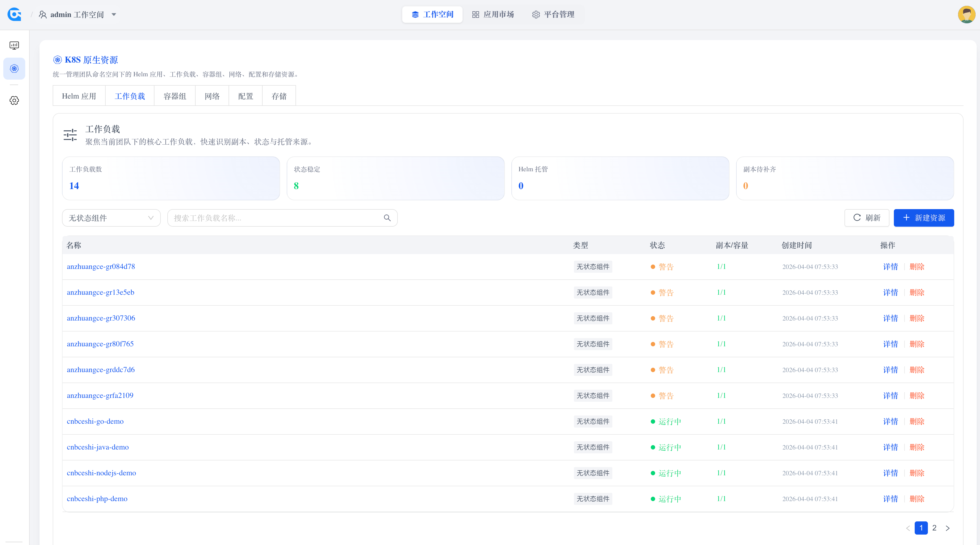This screenshot has height=545, width=980.
Task: Open the dashboard monitor icon in sidebar
Action: pos(14,45)
